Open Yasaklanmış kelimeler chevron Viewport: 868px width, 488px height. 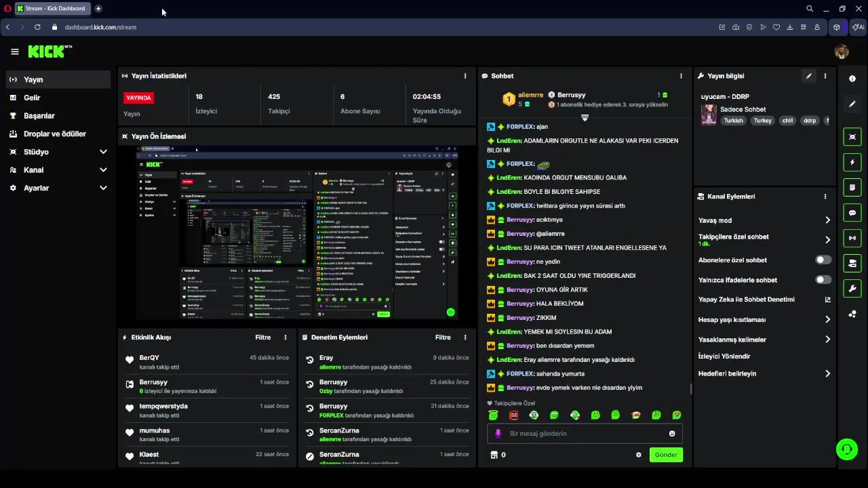click(x=827, y=340)
